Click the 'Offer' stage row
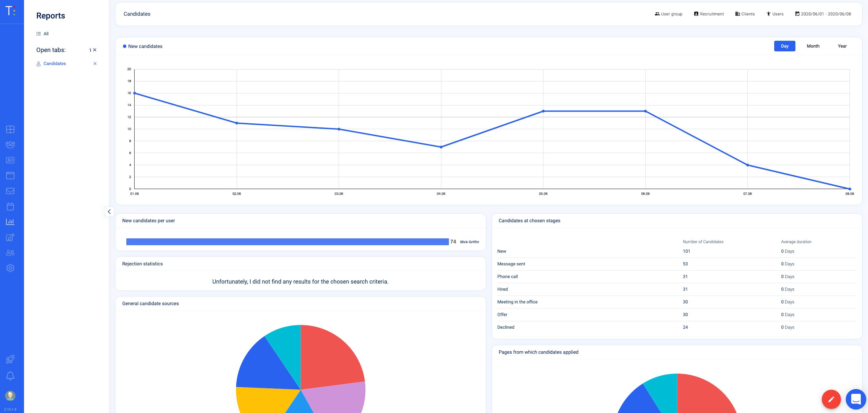Image resolution: width=868 pixels, height=413 pixels. (677, 315)
